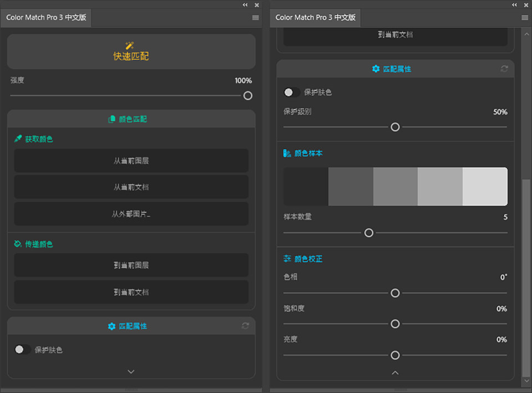Click refresh icon beside right 匹配属性 header
Image resolution: width=532 pixels, height=393 pixels.
tap(504, 69)
